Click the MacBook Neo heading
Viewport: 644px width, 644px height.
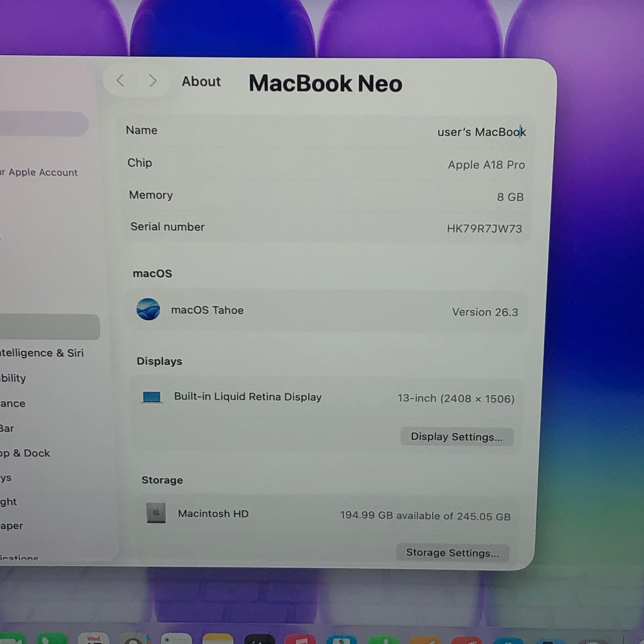[x=325, y=83]
